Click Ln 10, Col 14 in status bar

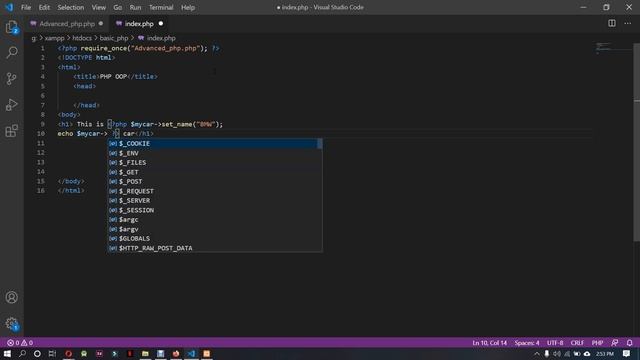pyautogui.click(x=489, y=343)
